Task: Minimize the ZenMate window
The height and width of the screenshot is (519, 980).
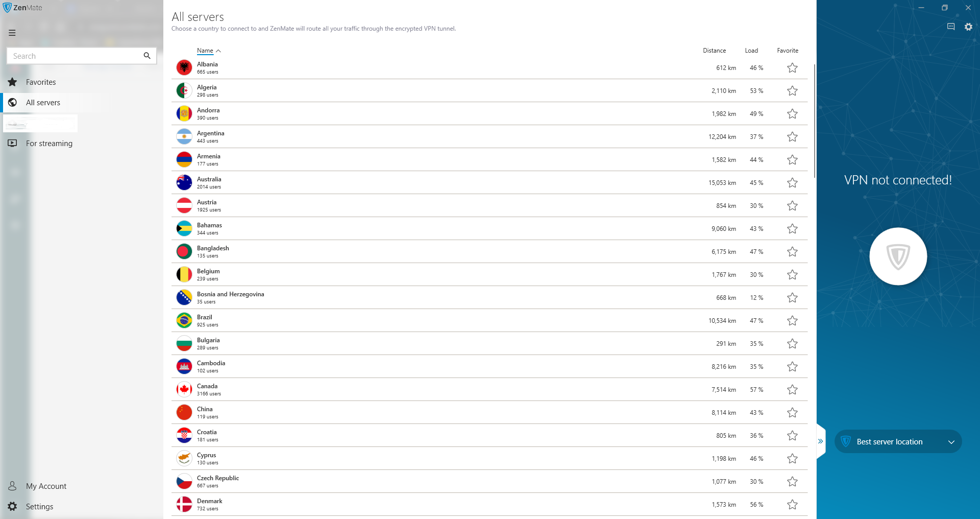Action: (x=921, y=8)
